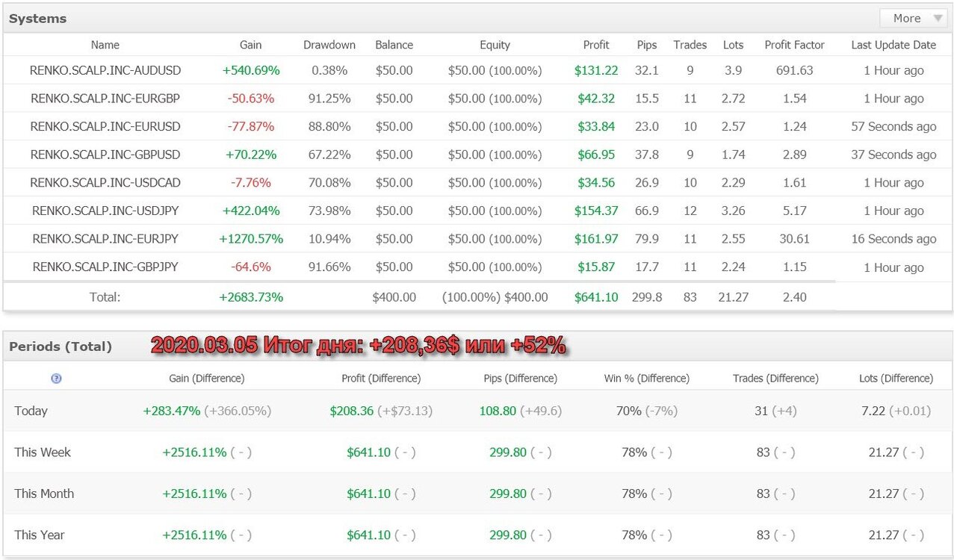Click the Systems panel title

pos(37,18)
